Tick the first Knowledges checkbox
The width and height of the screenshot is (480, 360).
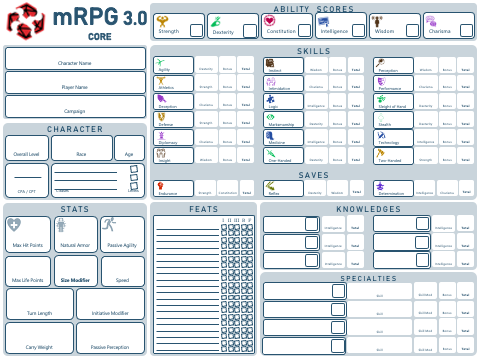coord(311,224)
